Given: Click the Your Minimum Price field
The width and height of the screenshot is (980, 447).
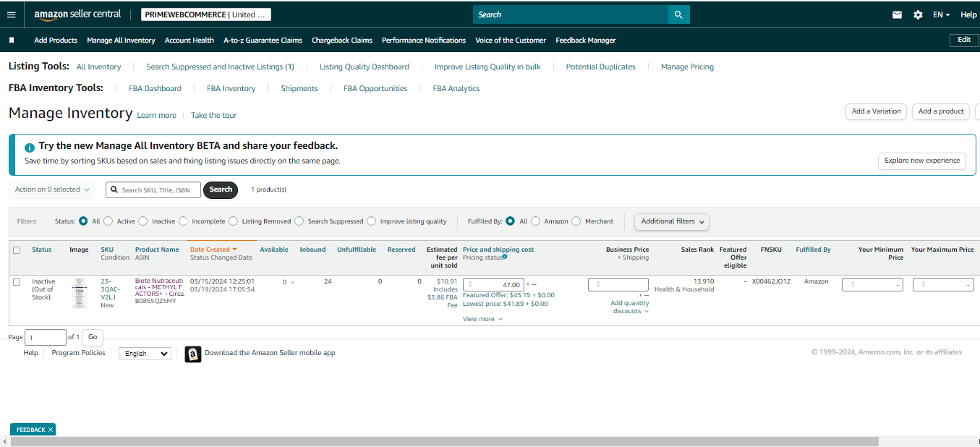Looking at the screenshot, I should click(872, 285).
